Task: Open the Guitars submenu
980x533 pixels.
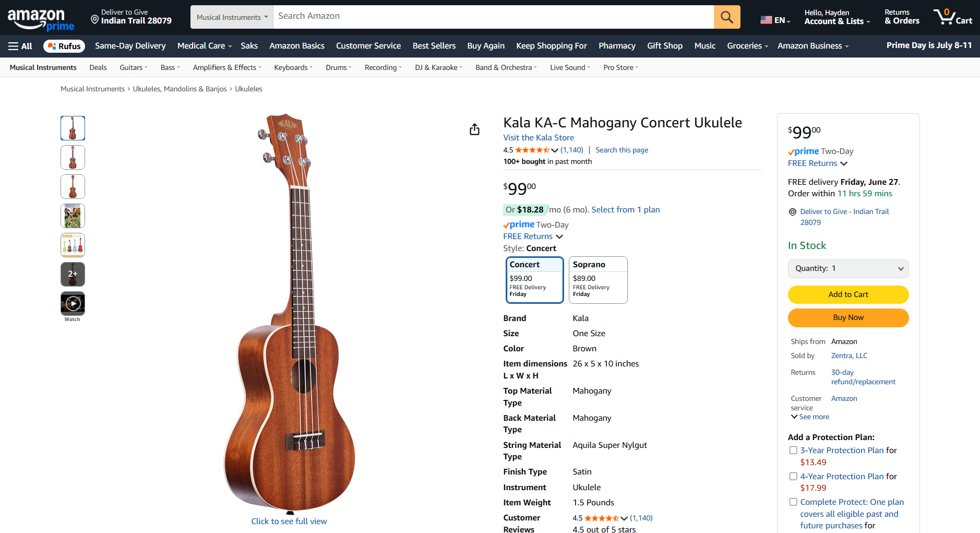Action: pos(134,67)
